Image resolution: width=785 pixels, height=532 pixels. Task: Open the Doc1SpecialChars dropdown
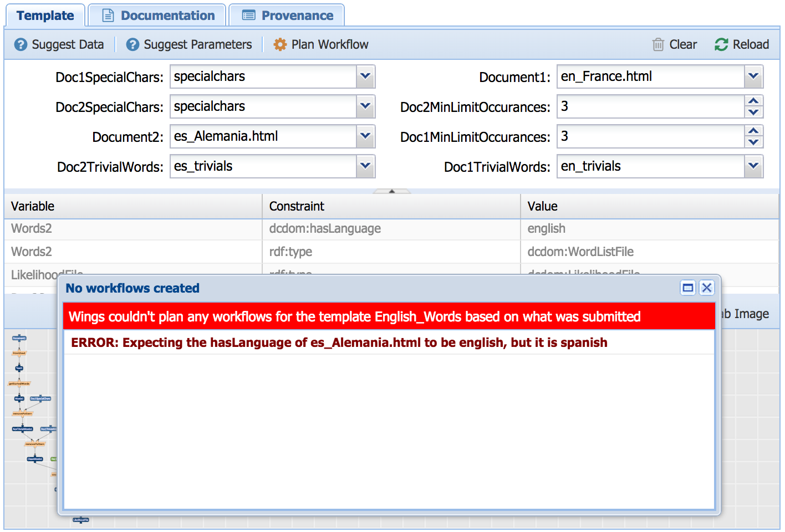[365, 76]
